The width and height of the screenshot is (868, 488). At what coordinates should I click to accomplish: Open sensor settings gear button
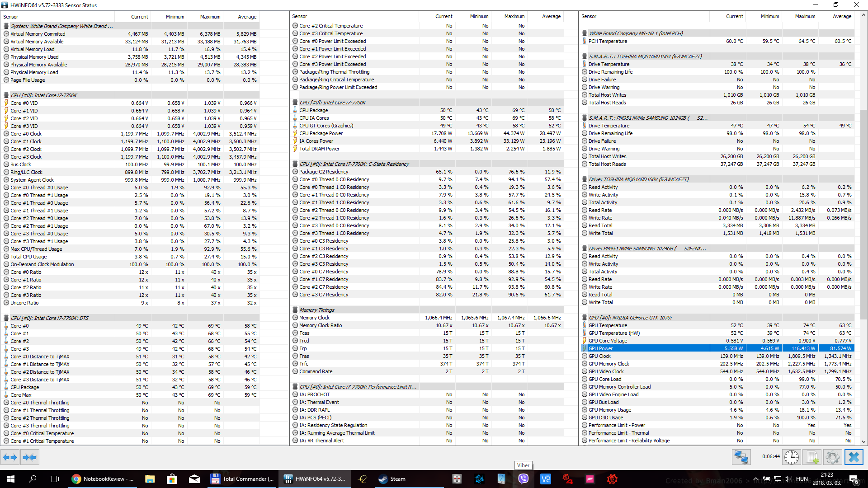click(832, 457)
